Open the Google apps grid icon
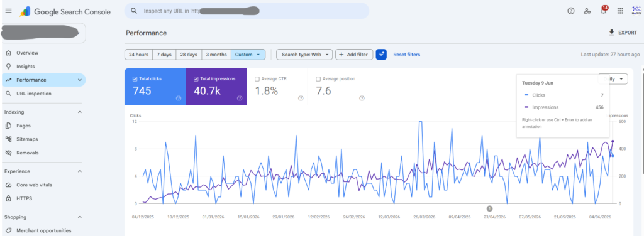 click(620, 11)
